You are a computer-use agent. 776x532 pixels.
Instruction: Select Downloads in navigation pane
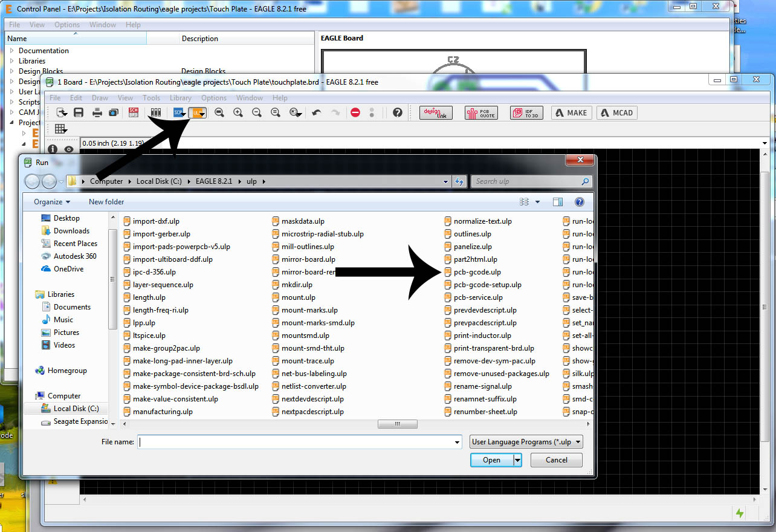(65, 231)
